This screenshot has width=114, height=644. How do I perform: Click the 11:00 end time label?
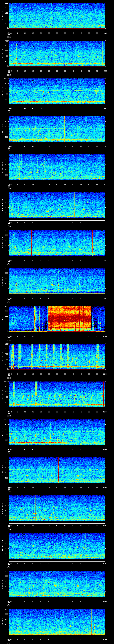pyautogui.click(x=105, y=374)
